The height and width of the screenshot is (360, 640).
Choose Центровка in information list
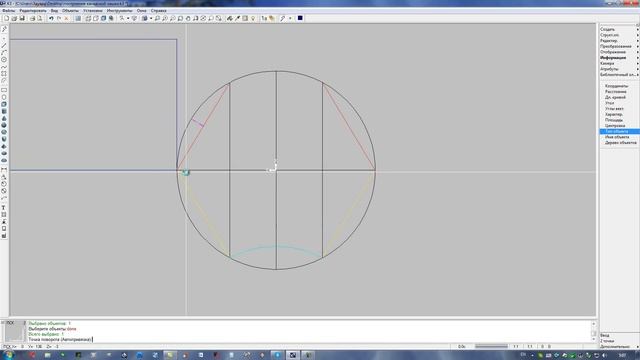615,126
